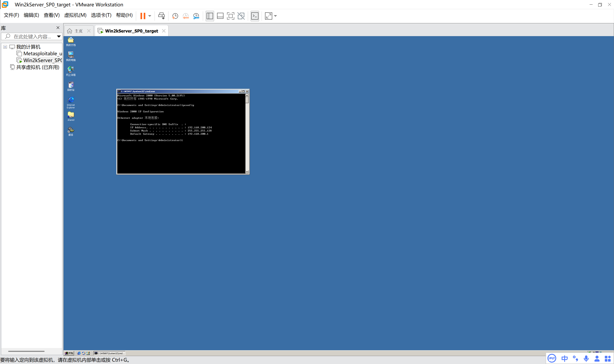614x364 pixels.
Task: Show the console view
Action: click(255, 16)
